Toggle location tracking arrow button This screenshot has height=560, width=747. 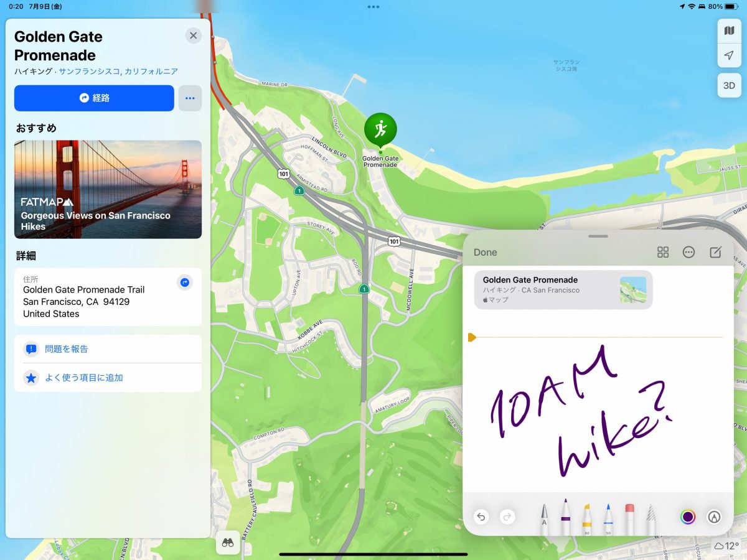coord(729,56)
